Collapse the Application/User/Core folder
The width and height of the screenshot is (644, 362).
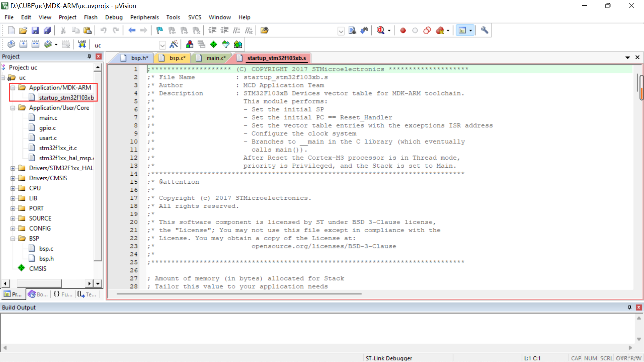[x=13, y=108]
